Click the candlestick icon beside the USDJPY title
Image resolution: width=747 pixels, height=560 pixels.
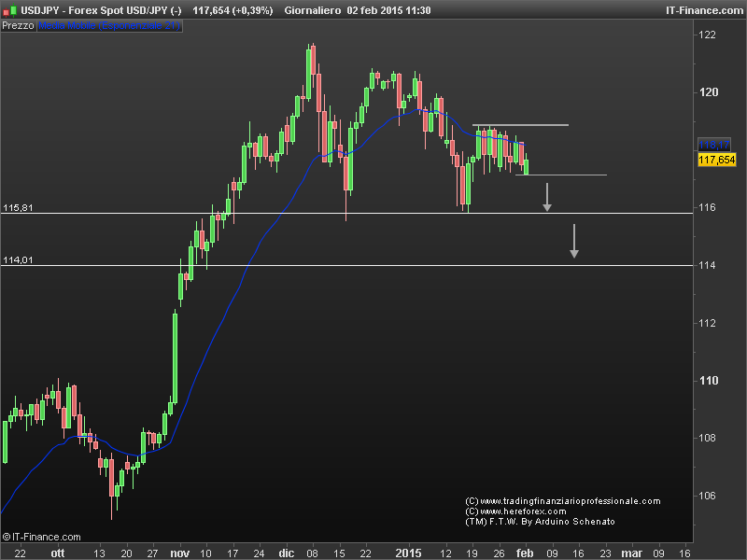point(9,10)
